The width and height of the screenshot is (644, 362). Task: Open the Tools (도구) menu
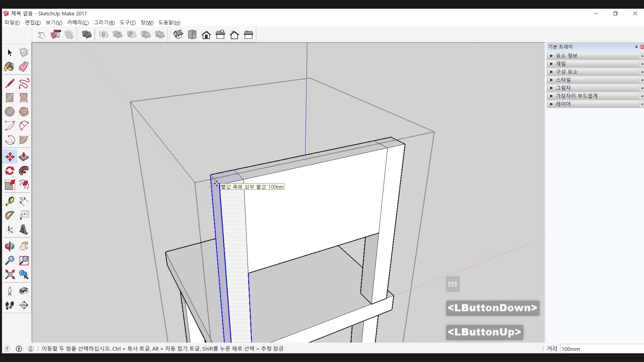click(x=127, y=22)
